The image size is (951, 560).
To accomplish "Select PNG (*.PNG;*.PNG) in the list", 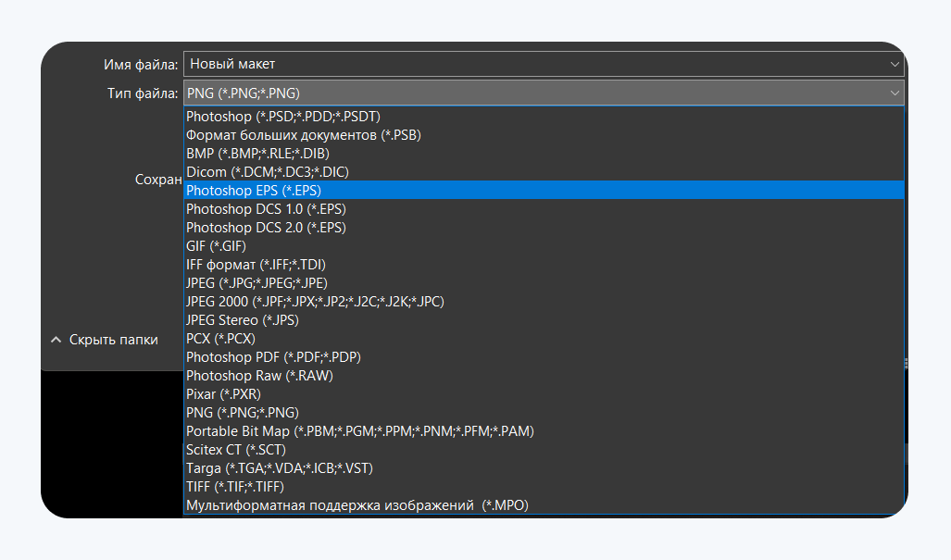I will (544, 413).
